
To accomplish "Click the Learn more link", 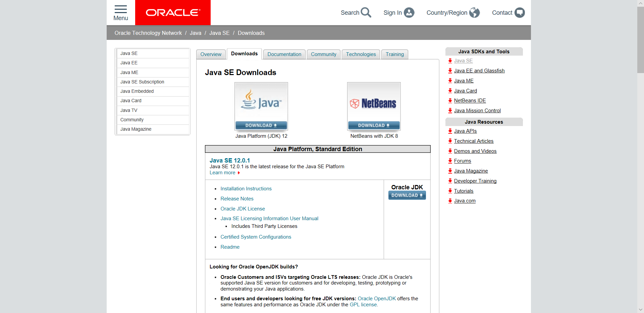I will [x=222, y=173].
